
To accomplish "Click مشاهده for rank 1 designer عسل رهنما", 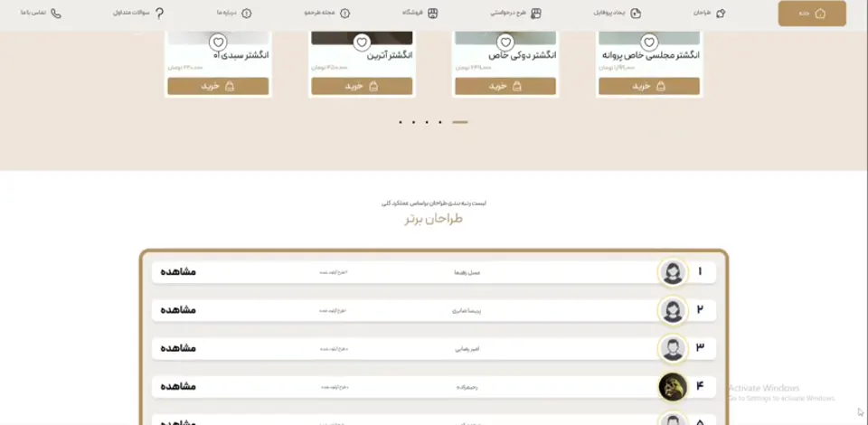I will click(178, 271).
